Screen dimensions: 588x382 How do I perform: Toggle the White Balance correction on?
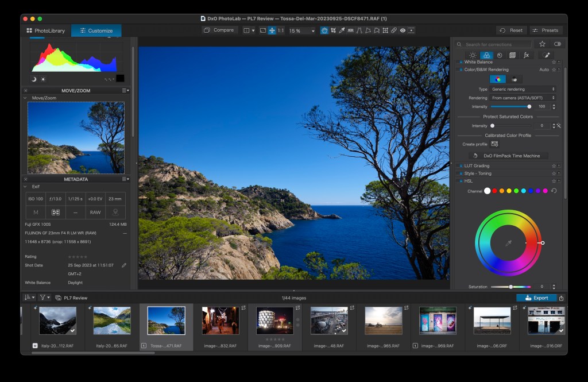(462, 62)
